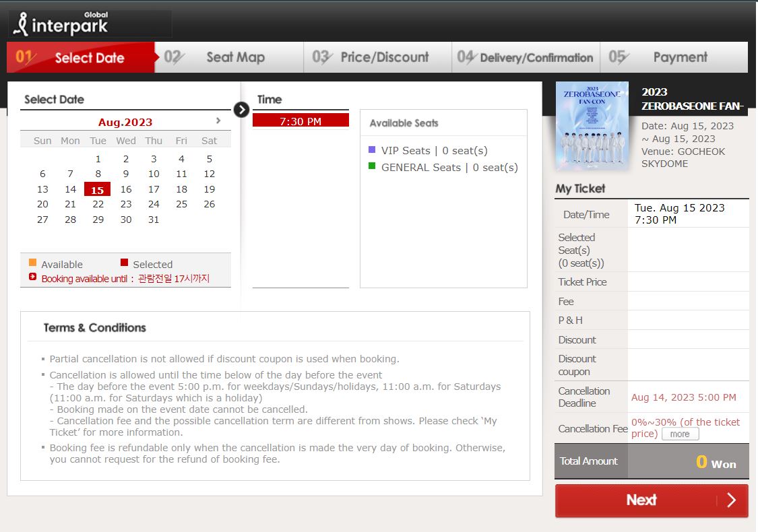Click the Discount coupon row label
The height and width of the screenshot is (532, 758).
(x=577, y=365)
